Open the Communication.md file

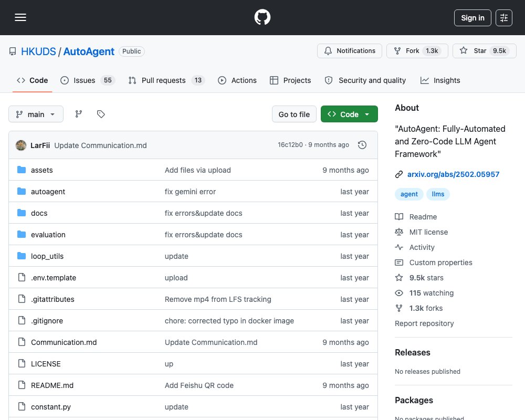pos(64,342)
